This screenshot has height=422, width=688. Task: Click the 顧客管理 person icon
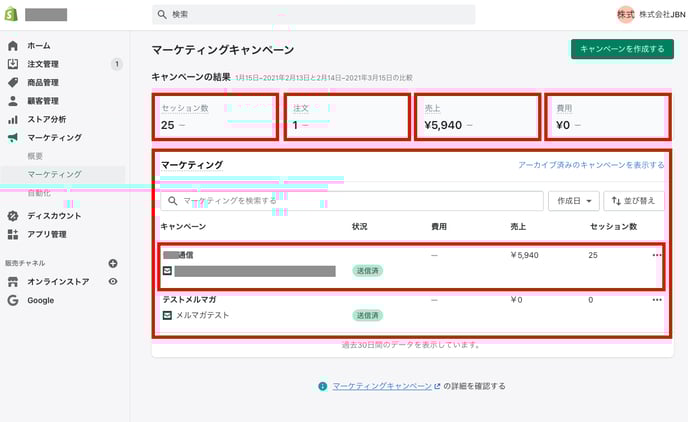(x=13, y=101)
